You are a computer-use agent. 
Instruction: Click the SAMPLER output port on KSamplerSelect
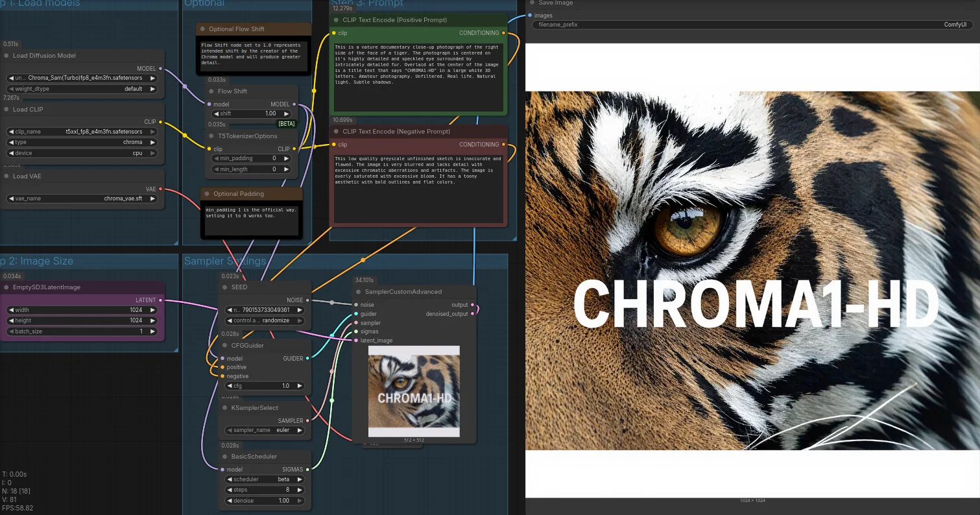pyautogui.click(x=307, y=421)
